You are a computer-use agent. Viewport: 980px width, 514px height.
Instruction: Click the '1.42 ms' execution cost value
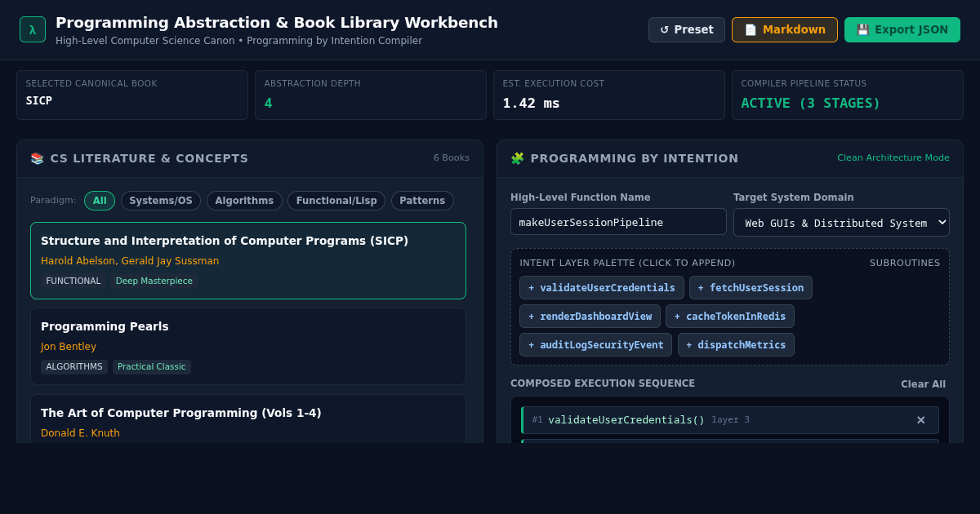point(531,104)
